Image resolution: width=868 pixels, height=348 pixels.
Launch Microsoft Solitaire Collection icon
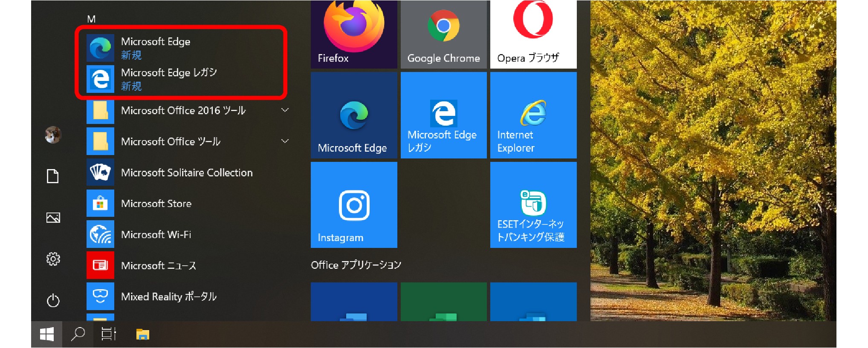(x=100, y=172)
